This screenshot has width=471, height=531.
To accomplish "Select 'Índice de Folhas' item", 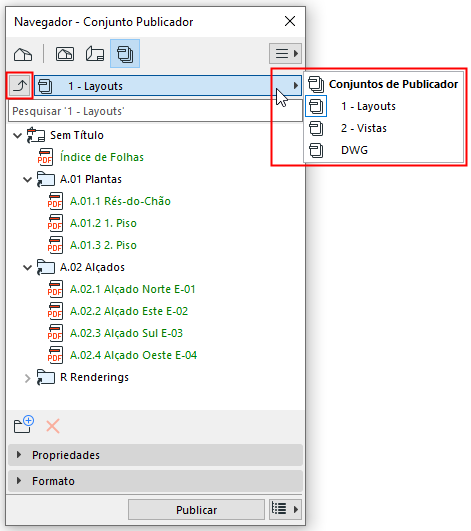I will [x=102, y=157].
